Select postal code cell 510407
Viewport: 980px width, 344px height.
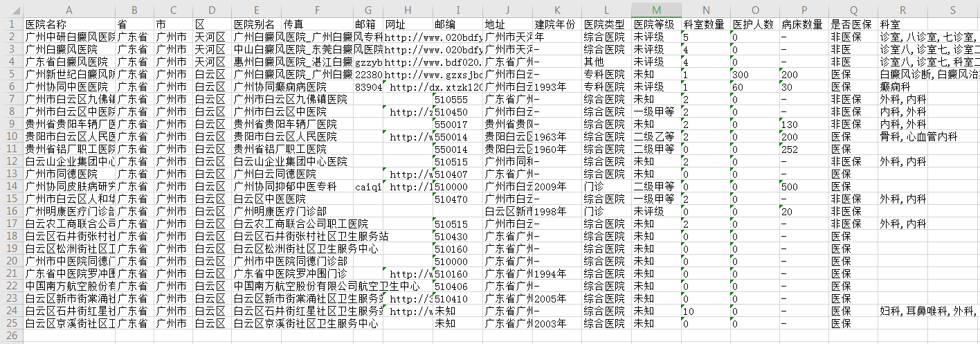(457, 174)
